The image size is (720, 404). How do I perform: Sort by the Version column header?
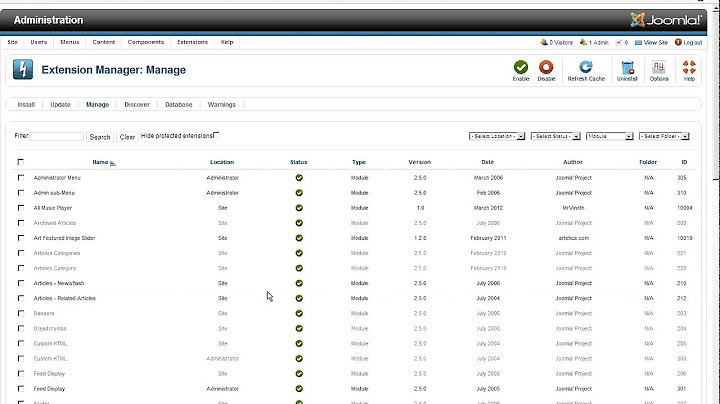tap(420, 162)
